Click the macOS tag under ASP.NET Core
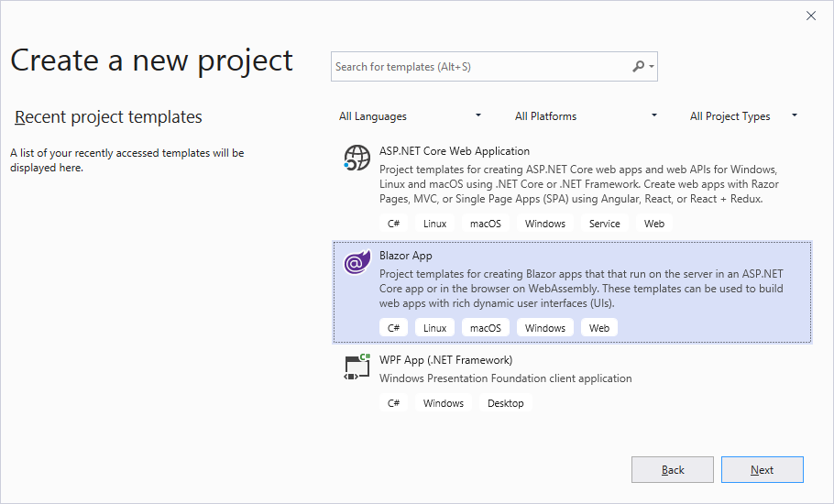Viewport: 834px width, 504px height. tap(486, 224)
